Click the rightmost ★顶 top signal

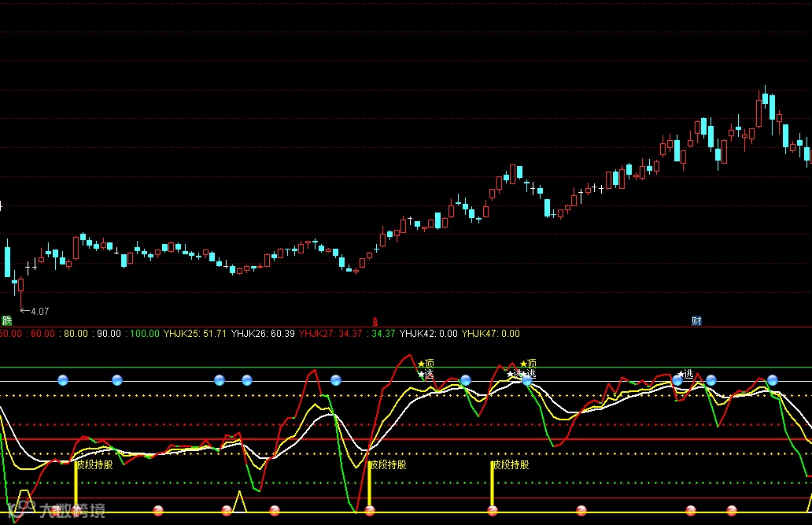(528, 364)
